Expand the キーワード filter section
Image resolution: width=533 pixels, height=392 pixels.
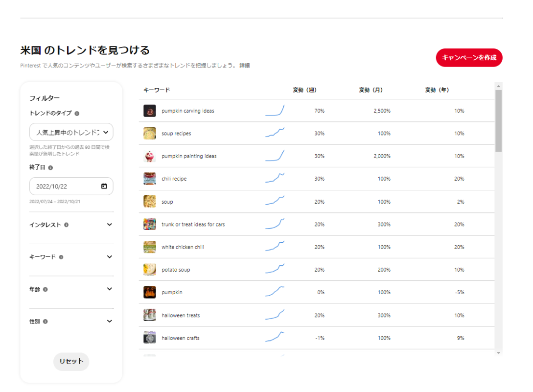pos(109,257)
